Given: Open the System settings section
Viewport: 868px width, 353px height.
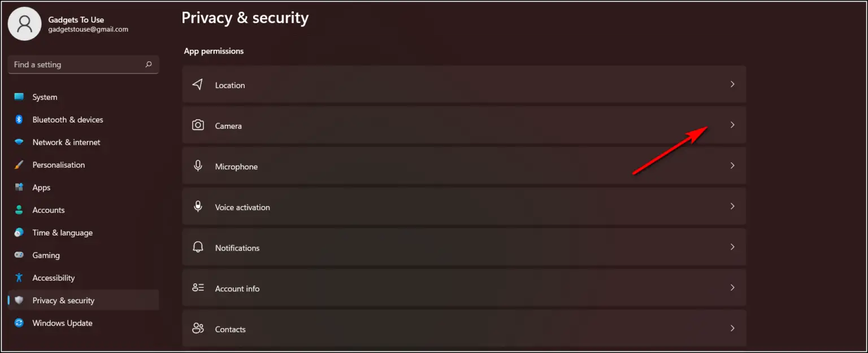Looking at the screenshot, I should coord(45,97).
